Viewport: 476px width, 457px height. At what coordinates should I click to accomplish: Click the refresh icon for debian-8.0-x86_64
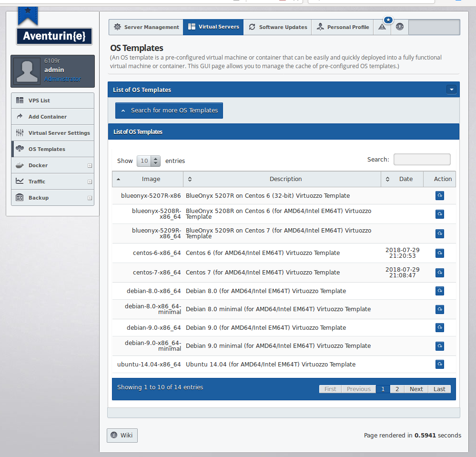[x=440, y=291]
